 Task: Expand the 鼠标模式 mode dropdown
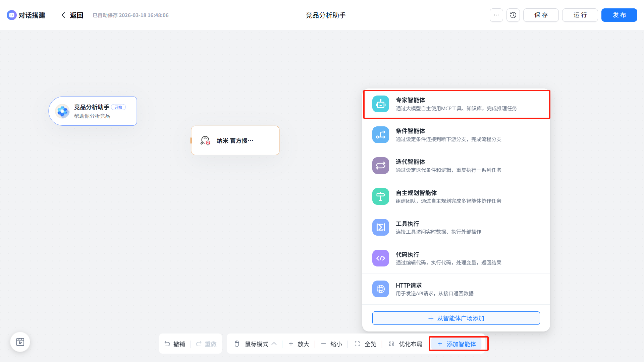pyautogui.click(x=256, y=344)
